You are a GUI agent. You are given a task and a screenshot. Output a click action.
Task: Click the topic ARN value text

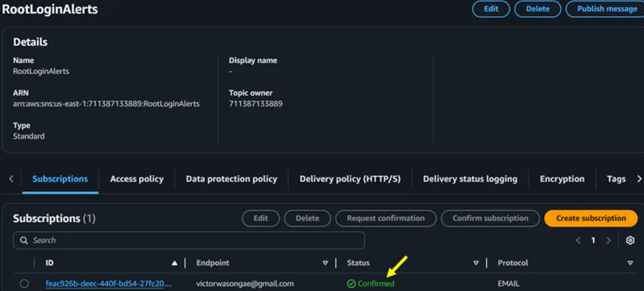106,104
